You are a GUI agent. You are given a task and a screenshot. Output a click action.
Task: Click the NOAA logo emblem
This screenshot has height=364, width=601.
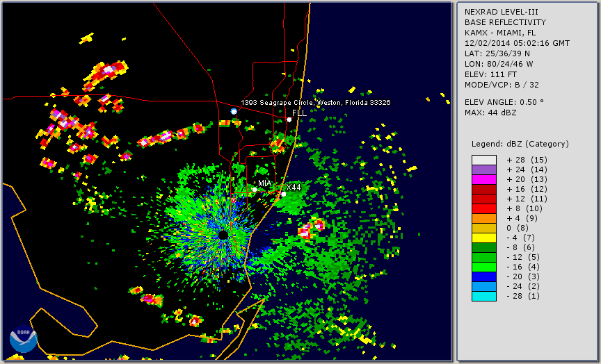(x=24, y=339)
